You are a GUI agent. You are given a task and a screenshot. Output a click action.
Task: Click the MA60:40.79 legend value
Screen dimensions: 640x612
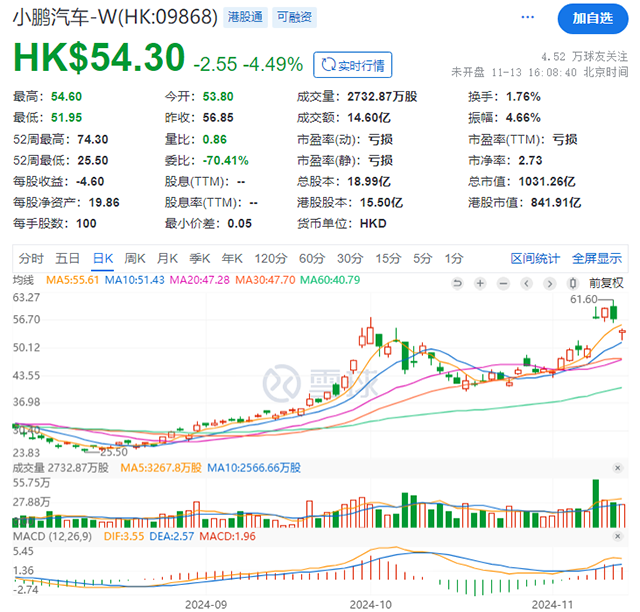pos(330,280)
